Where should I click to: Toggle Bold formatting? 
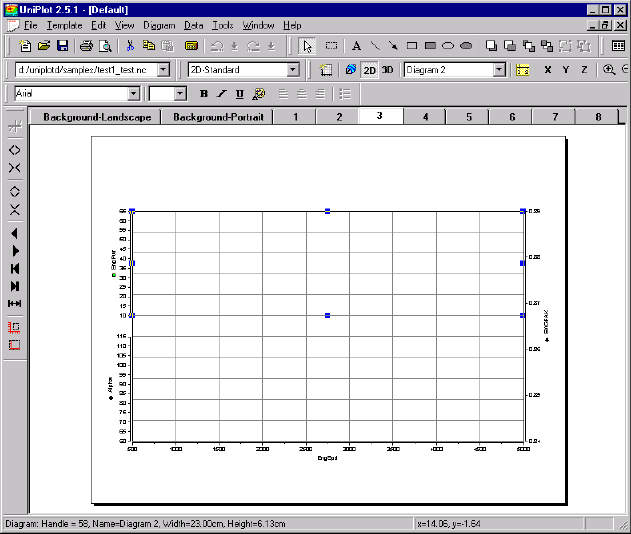click(204, 93)
